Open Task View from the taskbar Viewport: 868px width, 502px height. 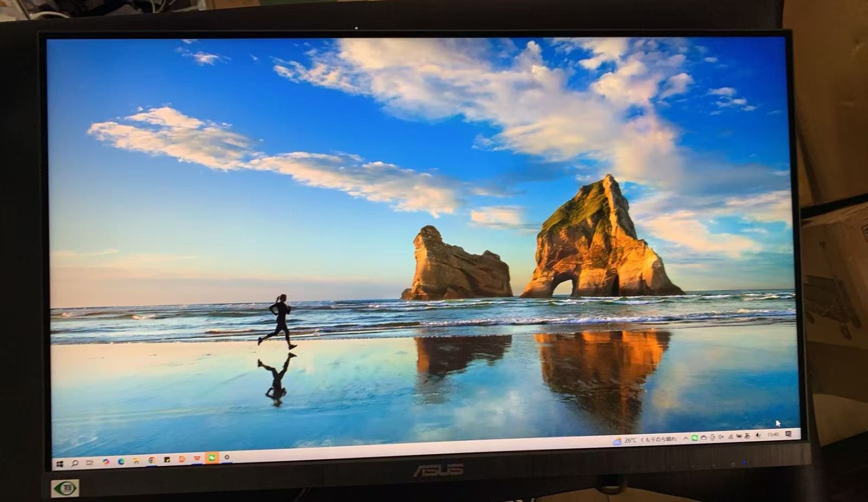(x=90, y=463)
